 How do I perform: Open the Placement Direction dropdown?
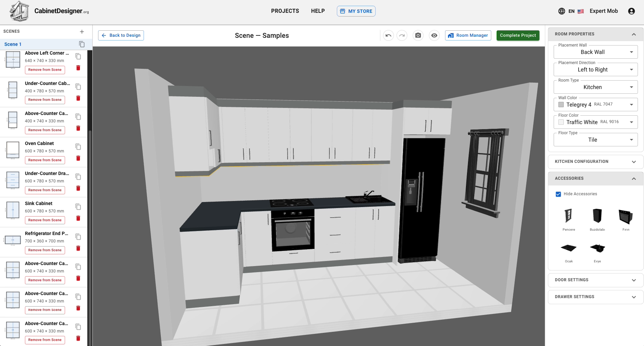pos(595,69)
